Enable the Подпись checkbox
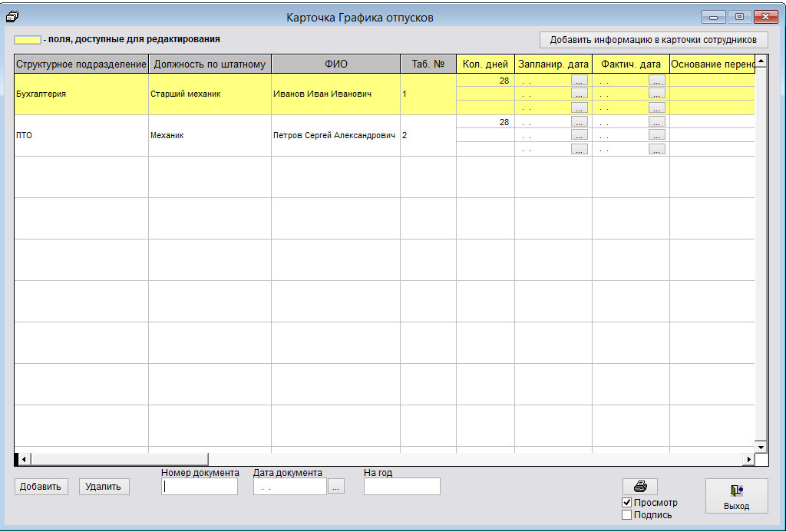786x532 pixels. coord(627,515)
